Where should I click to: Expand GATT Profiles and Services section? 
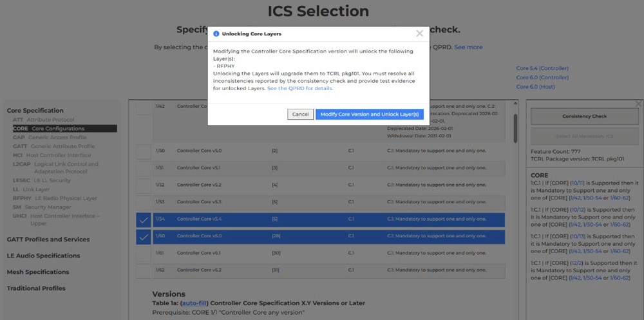click(48, 240)
